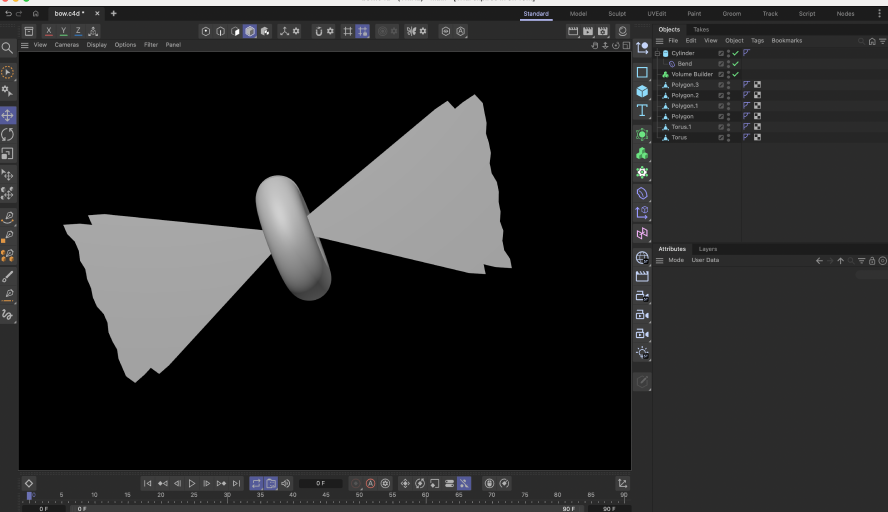Click the Text spline tool icon
The image size is (888, 512).
point(642,110)
